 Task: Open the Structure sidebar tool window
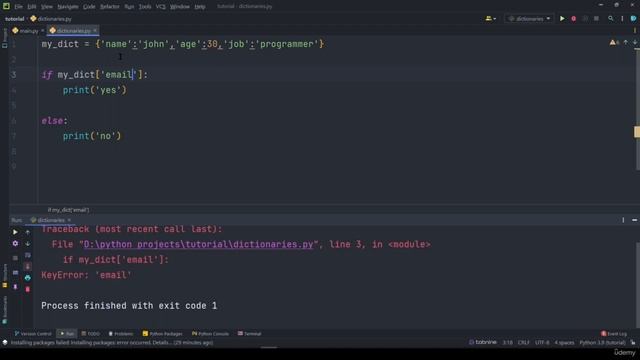coord(4,276)
